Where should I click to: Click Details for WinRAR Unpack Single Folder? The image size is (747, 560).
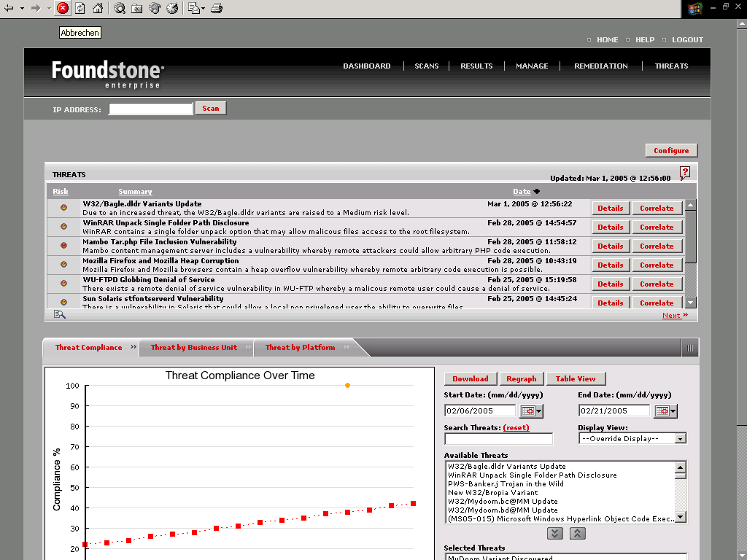click(x=611, y=227)
